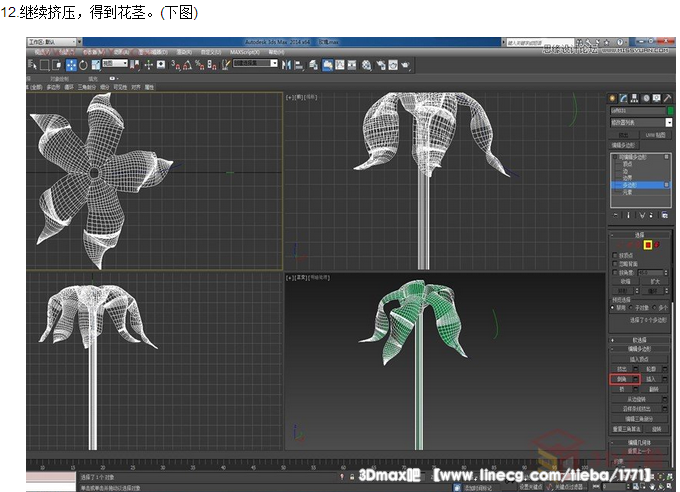
Task: Enable the 按角度 checkbox
Action: (x=615, y=272)
